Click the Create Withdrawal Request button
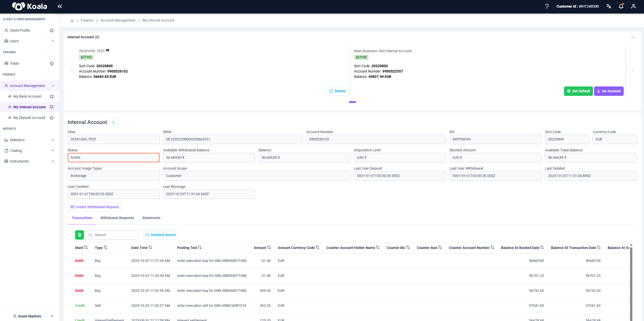 click(x=95, y=207)
